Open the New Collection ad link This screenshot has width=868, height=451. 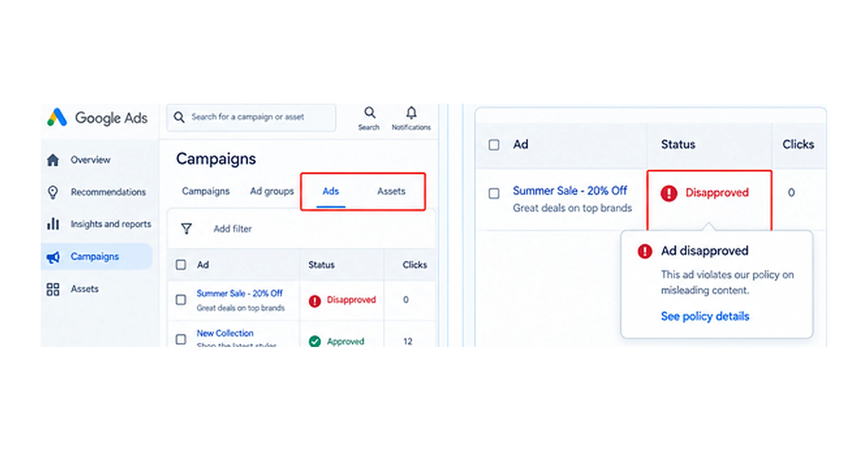pos(225,333)
